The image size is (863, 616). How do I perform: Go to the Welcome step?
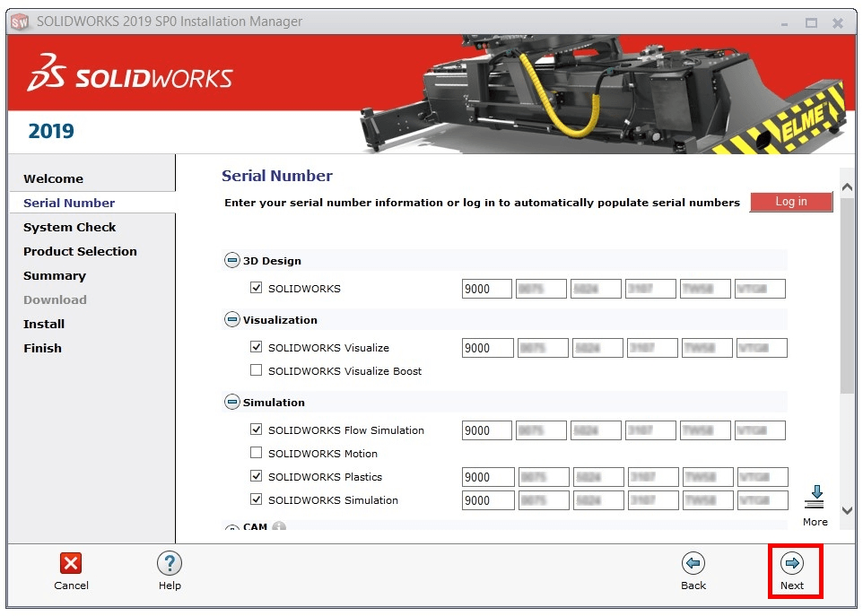click(54, 178)
